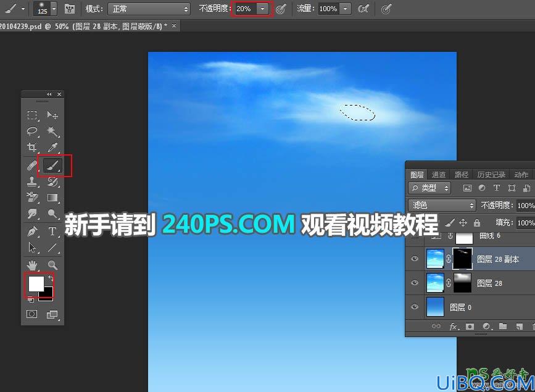Add layer style fx button
The width and height of the screenshot is (535, 392).
[454, 327]
